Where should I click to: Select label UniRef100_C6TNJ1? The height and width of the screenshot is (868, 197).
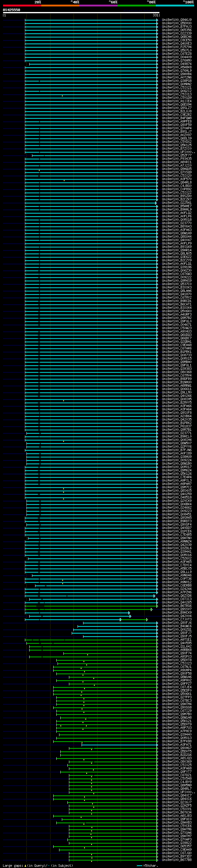point(177,667)
